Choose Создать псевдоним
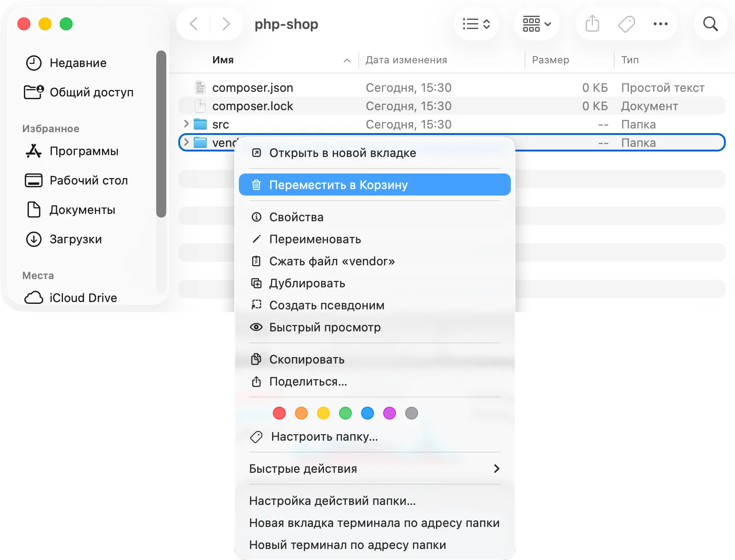The height and width of the screenshot is (560, 735). coord(375,305)
